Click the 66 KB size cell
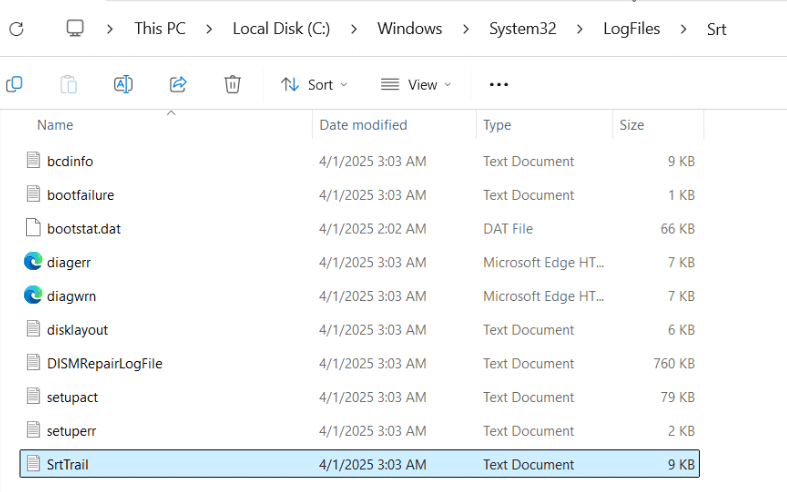The width and height of the screenshot is (787, 492). pyautogui.click(x=678, y=228)
